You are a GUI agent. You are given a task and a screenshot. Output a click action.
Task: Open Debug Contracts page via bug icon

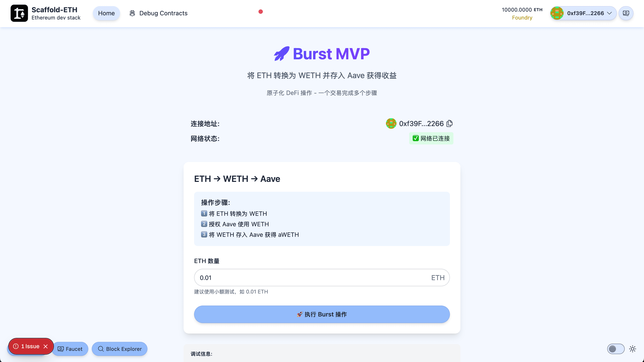pos(132,13)
